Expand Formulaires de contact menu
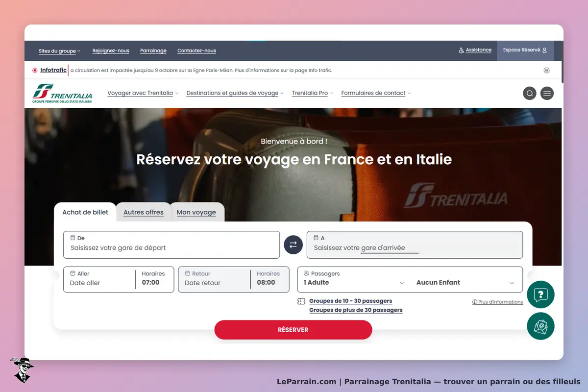The height and width of the screenshot is (392, 588). 376,93
